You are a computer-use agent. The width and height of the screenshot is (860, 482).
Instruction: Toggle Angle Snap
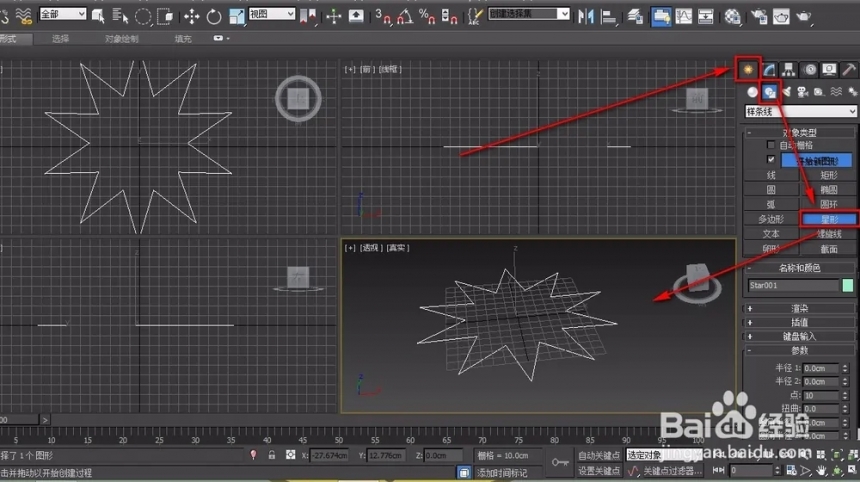coord(405,16)
